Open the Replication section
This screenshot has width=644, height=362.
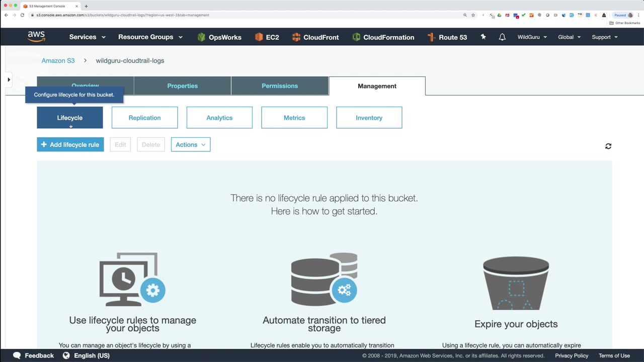coord(144,118)
